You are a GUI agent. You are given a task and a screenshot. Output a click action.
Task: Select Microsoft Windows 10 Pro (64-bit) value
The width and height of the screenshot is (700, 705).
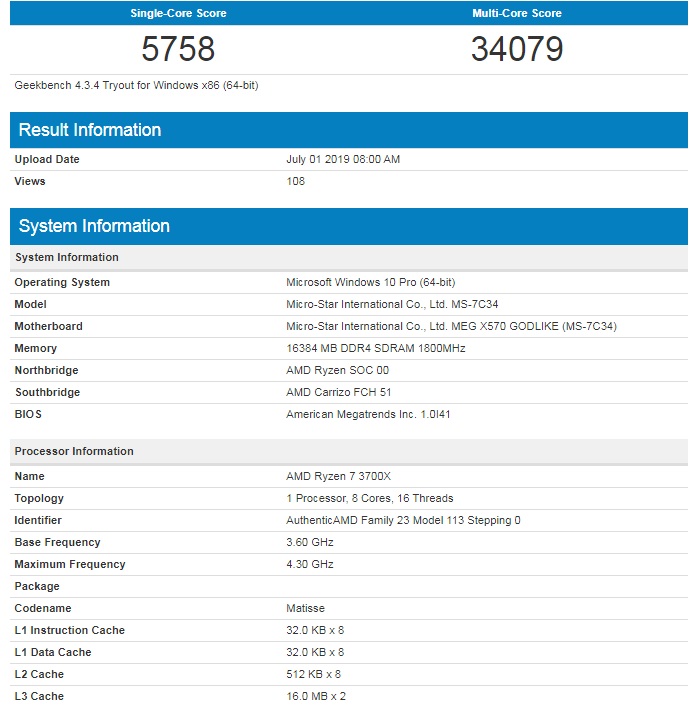(x=371, y=282)
